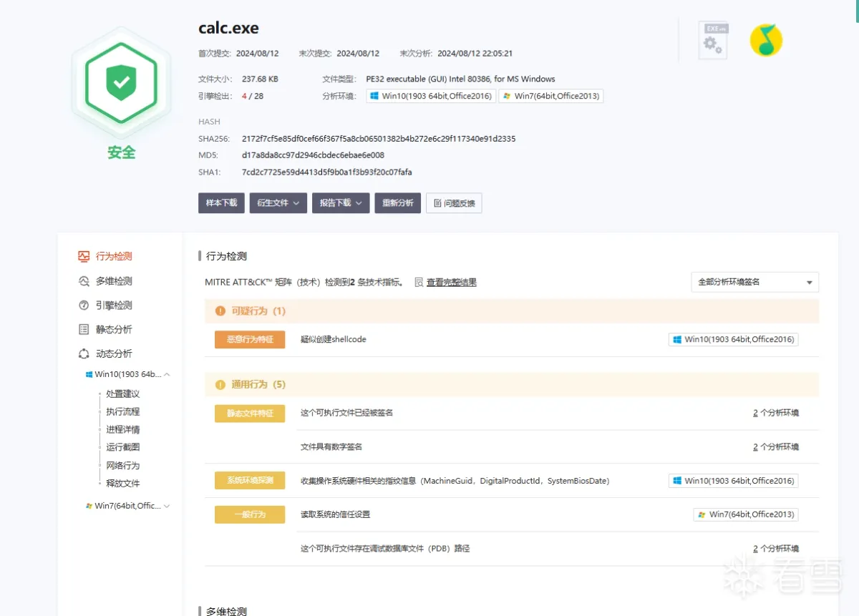Viewport: 859px width, 616px height.
Task: Click the 恶意行为特征 orange label
Action: coord(249,339)
